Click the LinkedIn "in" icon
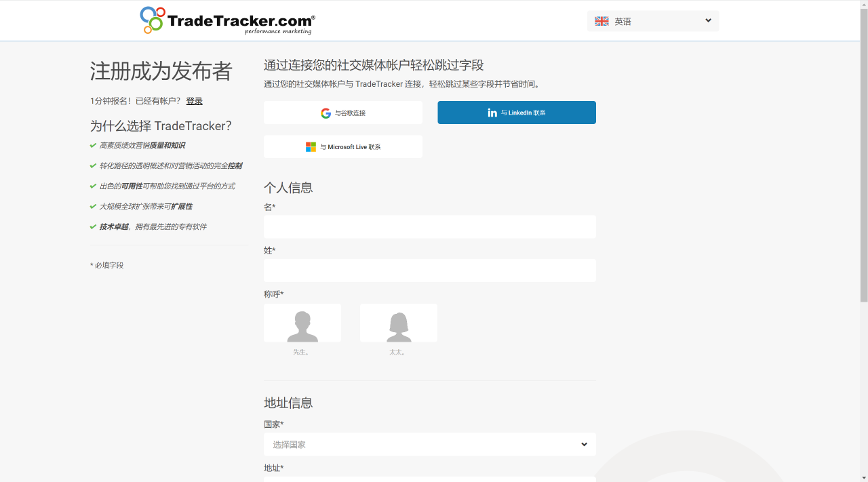 pyautogui.click(x=492, y=113)
